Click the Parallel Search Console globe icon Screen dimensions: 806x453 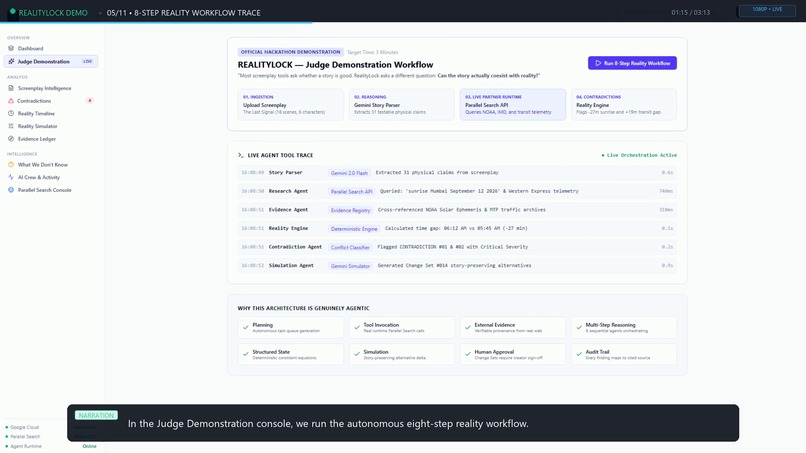point(11,190)
